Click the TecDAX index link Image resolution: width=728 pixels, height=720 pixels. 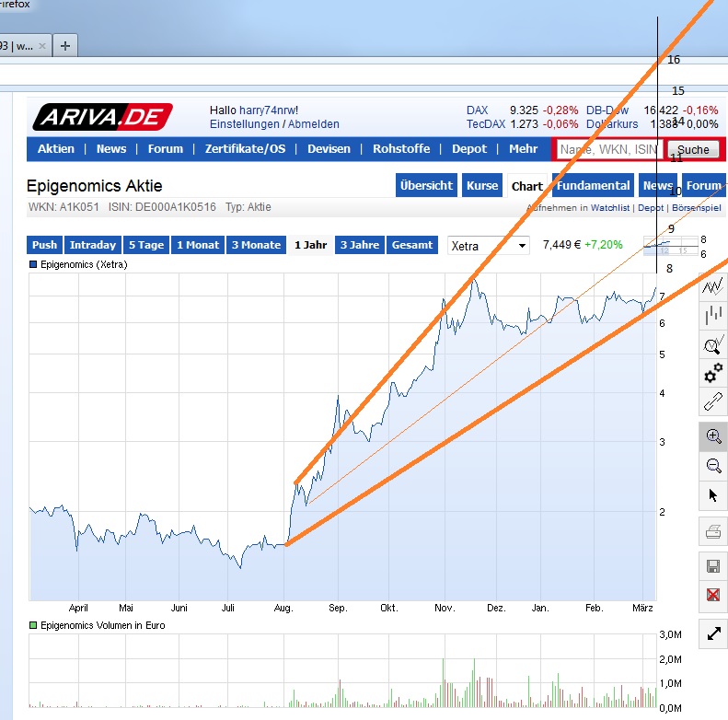486,124
